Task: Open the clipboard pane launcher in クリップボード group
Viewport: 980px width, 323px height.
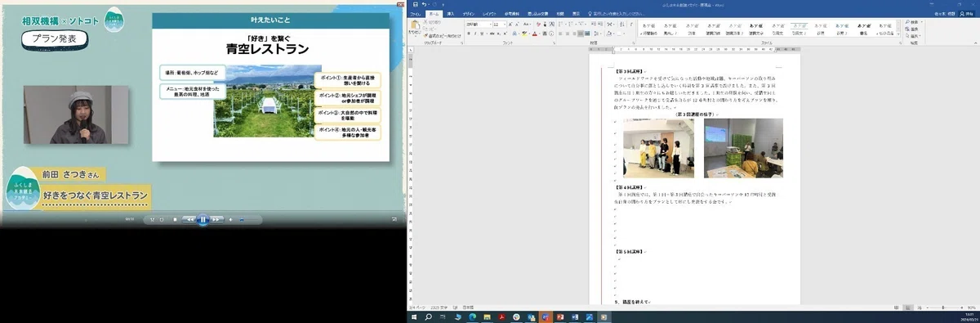Action: click(462, 43)
